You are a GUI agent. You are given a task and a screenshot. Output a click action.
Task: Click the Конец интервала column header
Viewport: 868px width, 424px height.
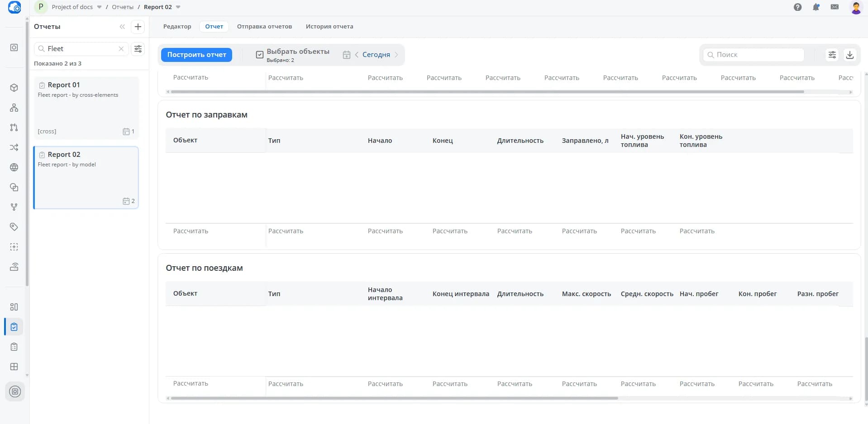[x=461, y=294]
